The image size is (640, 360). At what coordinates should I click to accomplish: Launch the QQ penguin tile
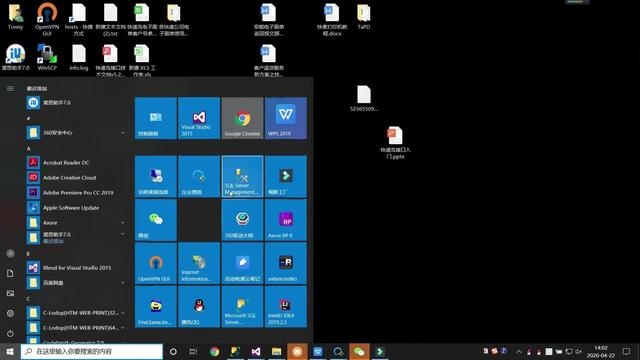point(199,307)
